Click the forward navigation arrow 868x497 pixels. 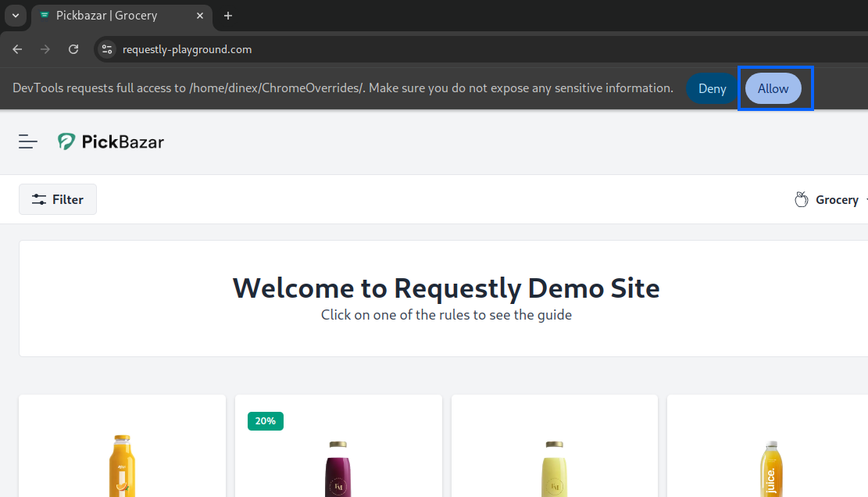45,48
